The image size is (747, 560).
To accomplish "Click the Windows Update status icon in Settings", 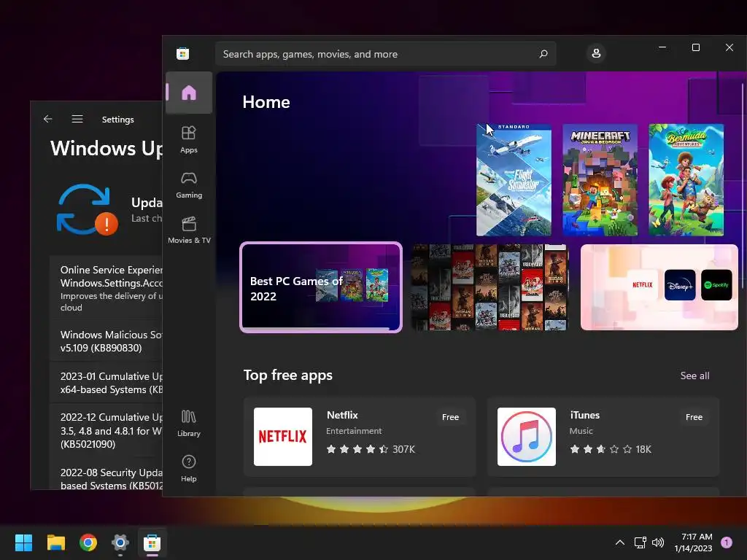I will [x=86, y=209].
